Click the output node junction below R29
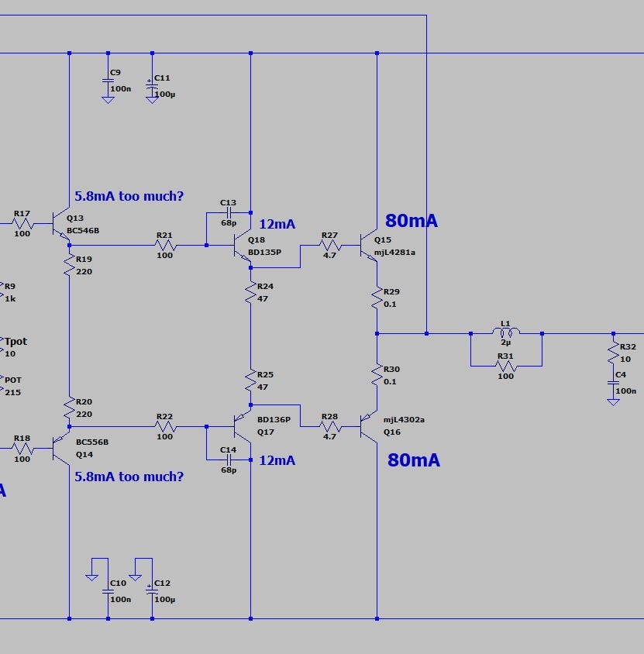This screenshot has height=654, width=644. (x=377, y=334)
